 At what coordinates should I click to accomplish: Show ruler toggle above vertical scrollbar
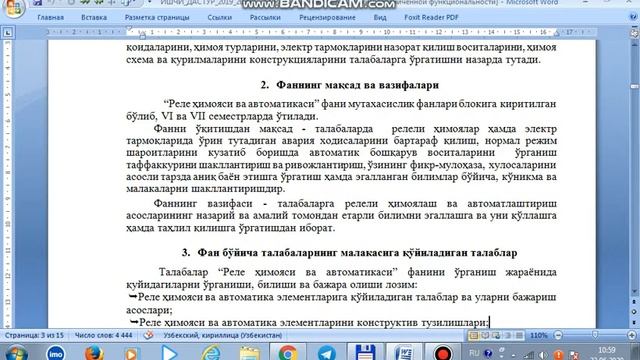[634, 33]
